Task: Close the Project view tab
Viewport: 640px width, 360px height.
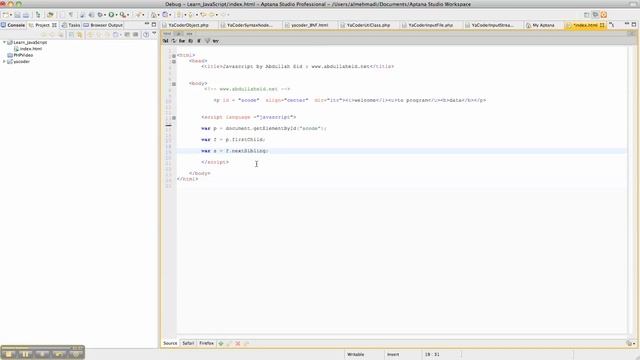Action: [54, 25]
